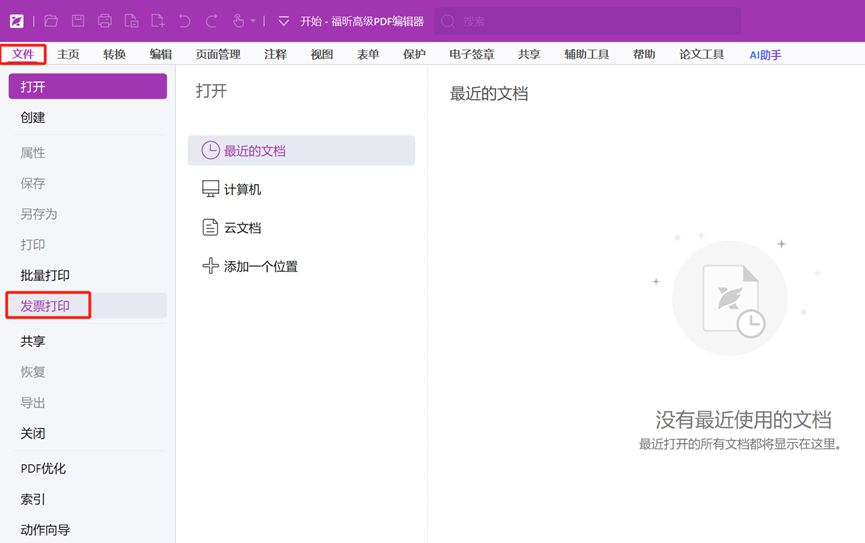
Task: Open the 文件 ribbon tab
Action: click(x=23, y=54)
